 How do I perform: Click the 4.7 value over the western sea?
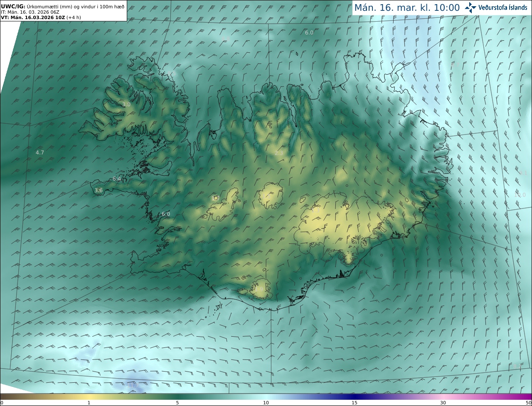[x=40, y=153]
